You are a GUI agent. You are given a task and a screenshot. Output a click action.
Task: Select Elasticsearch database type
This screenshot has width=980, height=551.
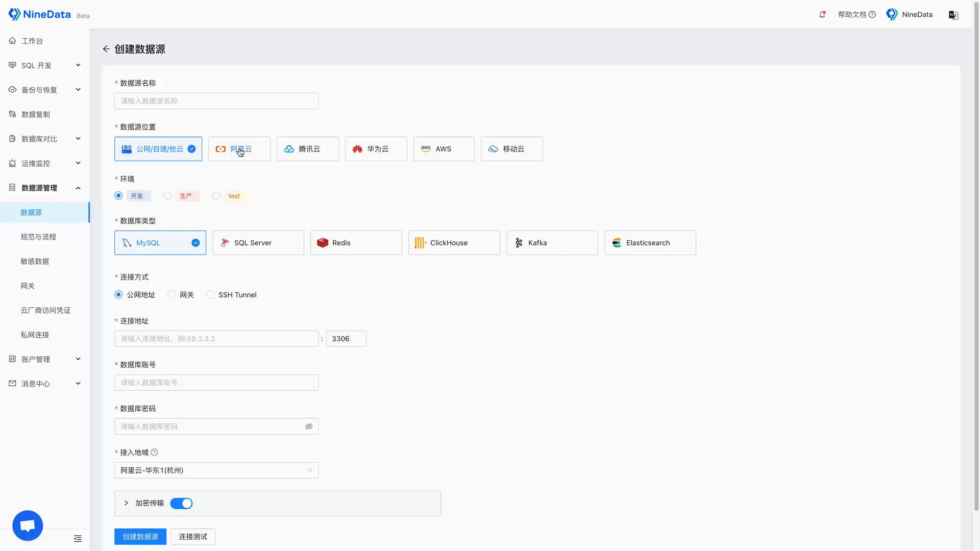tap(650, 243)
